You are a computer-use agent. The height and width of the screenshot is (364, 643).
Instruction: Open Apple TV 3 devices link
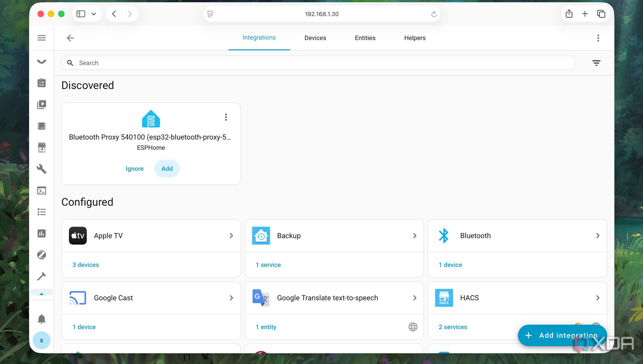point(86,265)
